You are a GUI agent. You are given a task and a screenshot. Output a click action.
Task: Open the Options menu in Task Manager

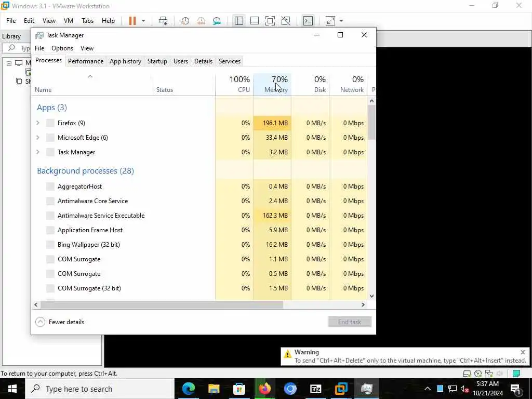(x=62, y=48)
